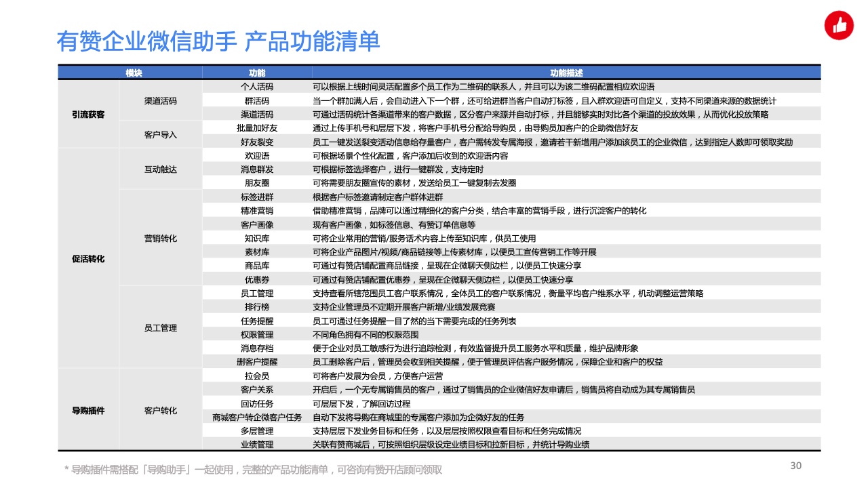Click the 业绩管理 function cell
This screenshot has height=488, width=868.
pyautogui.click(x=257, y=445)
